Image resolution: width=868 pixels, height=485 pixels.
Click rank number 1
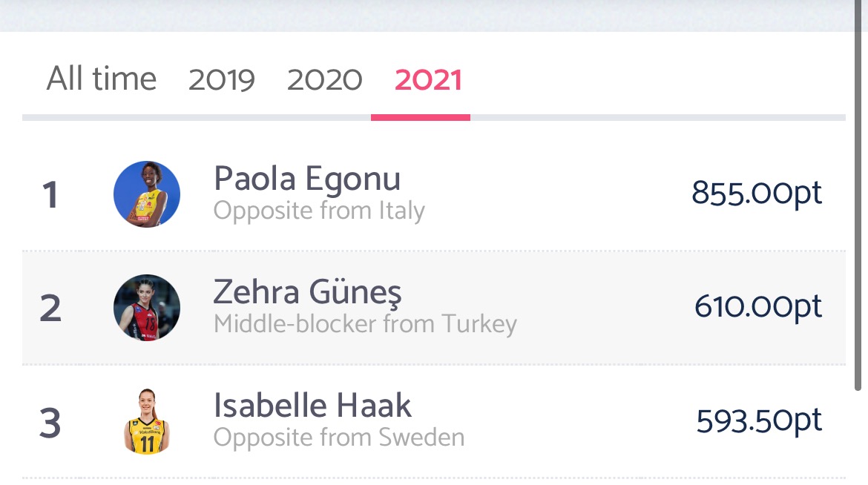[x=50, y=195]
